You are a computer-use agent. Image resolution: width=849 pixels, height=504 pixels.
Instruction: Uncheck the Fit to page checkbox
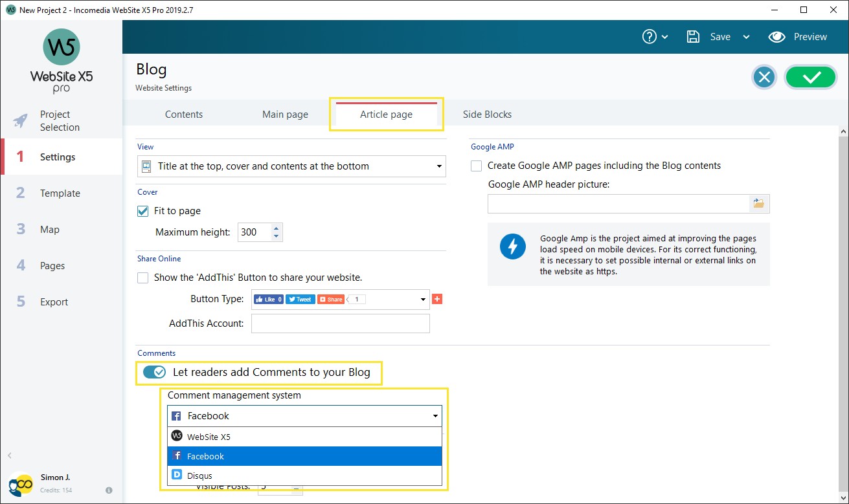[143, 210]
